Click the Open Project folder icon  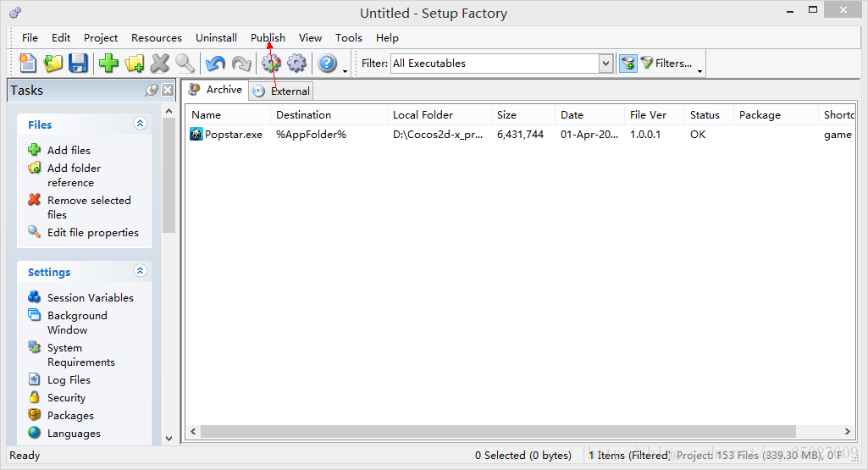[53, 64]
